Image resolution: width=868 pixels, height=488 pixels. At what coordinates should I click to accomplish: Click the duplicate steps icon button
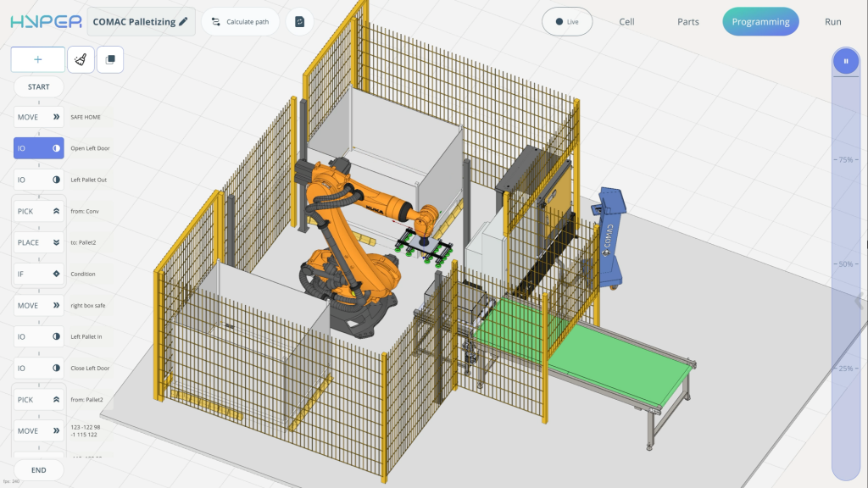tap(110, 59)
